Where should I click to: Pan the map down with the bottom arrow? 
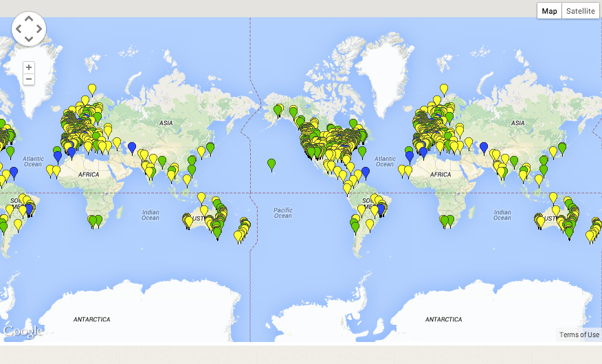click(x=29, y=39)
